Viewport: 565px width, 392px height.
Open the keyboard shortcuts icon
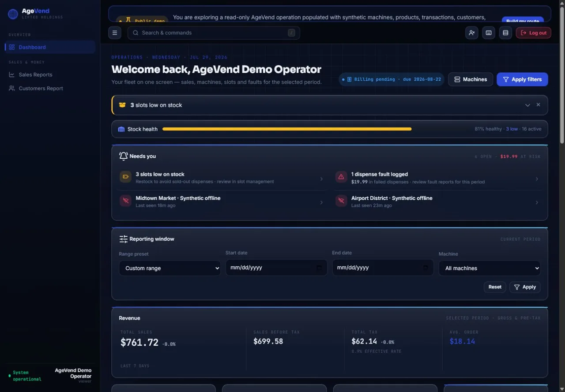tap(489, 33)
